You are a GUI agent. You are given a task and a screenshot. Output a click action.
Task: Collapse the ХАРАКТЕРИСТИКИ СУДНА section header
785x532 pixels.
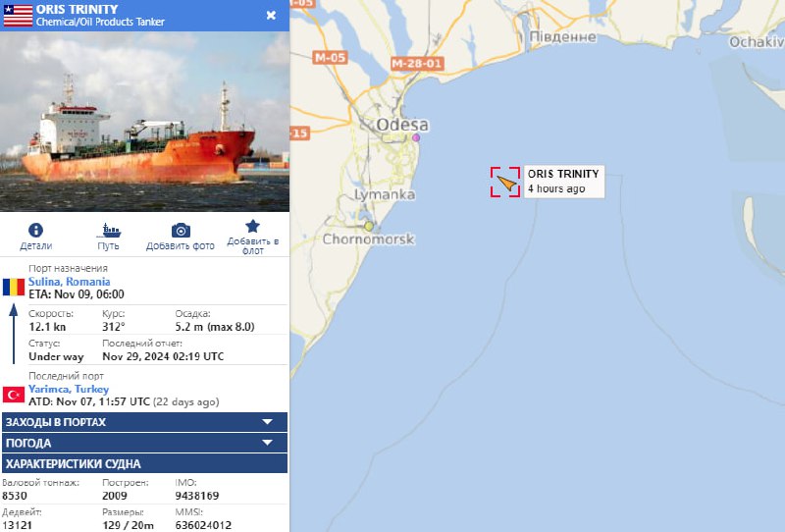pos(144,463)
